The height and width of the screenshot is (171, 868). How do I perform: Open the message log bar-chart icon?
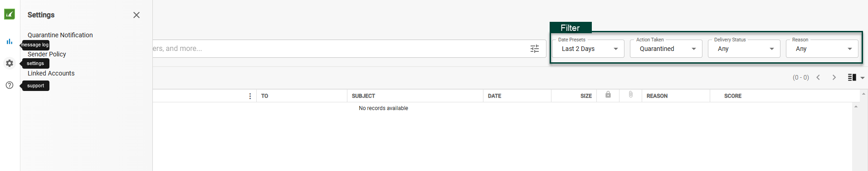click(x=10, y=41)
